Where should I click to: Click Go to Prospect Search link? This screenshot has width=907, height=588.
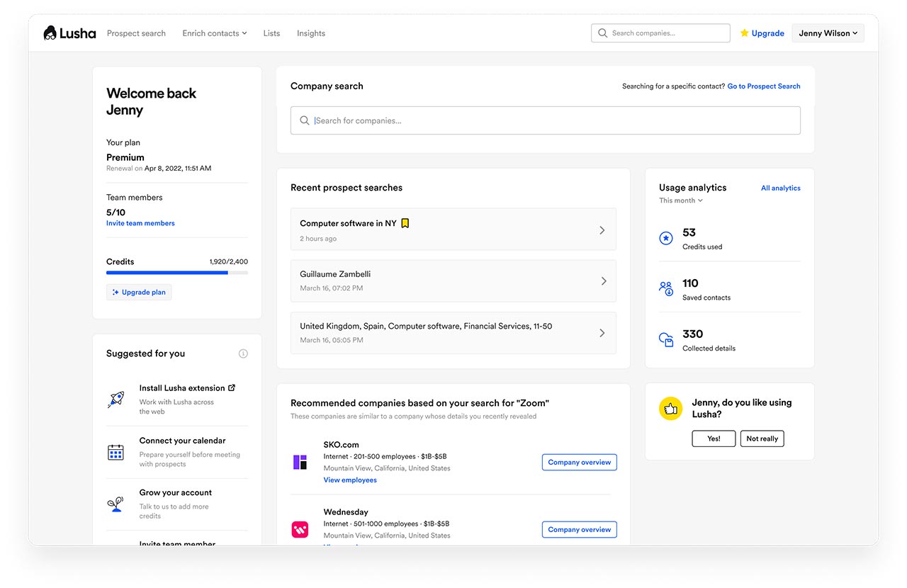(764, 86)
